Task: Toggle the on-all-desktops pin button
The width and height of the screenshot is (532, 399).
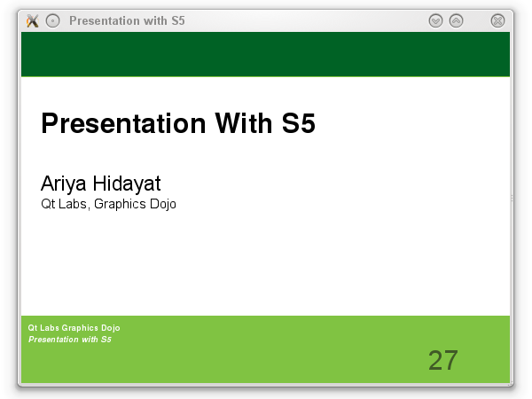Action: [52, 20]
